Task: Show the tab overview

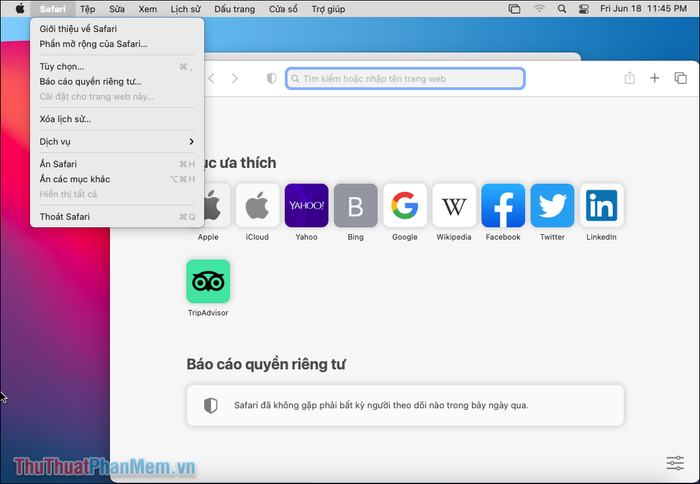Action: point(680,78)
